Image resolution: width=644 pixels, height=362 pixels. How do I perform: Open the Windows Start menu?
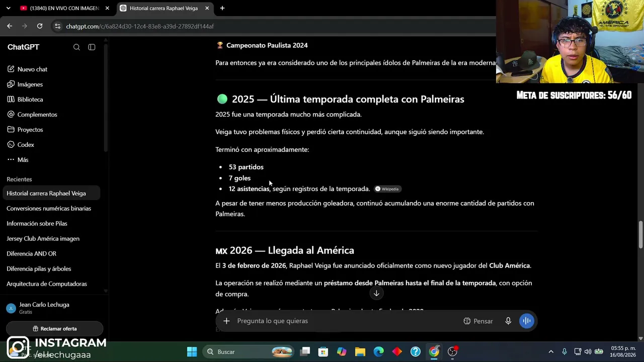pos(192,351)
